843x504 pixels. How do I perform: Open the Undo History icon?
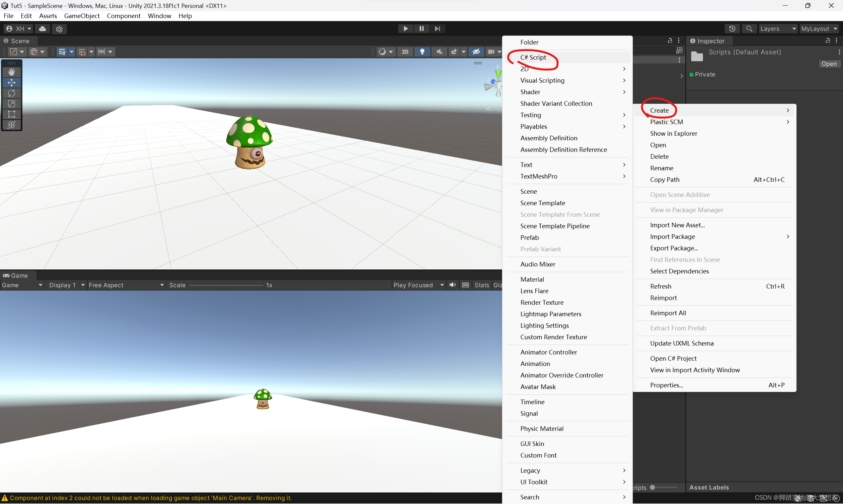coord(732,29)
